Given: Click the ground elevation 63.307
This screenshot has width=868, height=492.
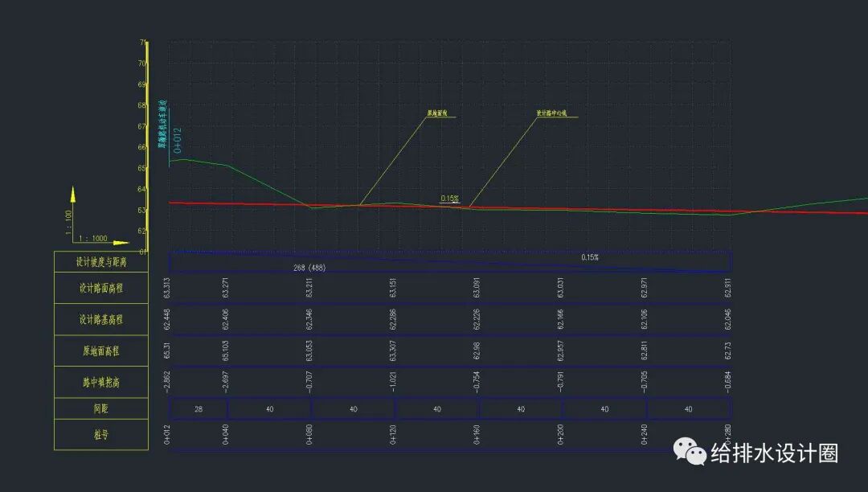Looking at the screenshot, I should (393, 351).
